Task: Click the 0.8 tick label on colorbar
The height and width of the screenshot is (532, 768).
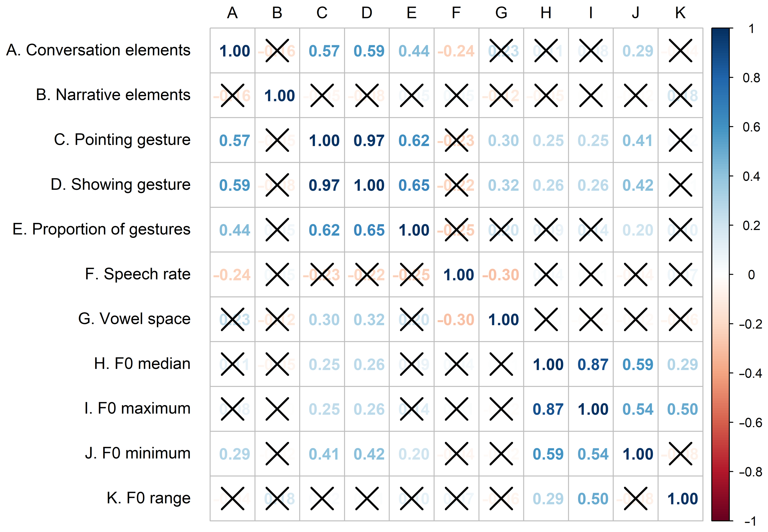Action: (x=751, y=78)
